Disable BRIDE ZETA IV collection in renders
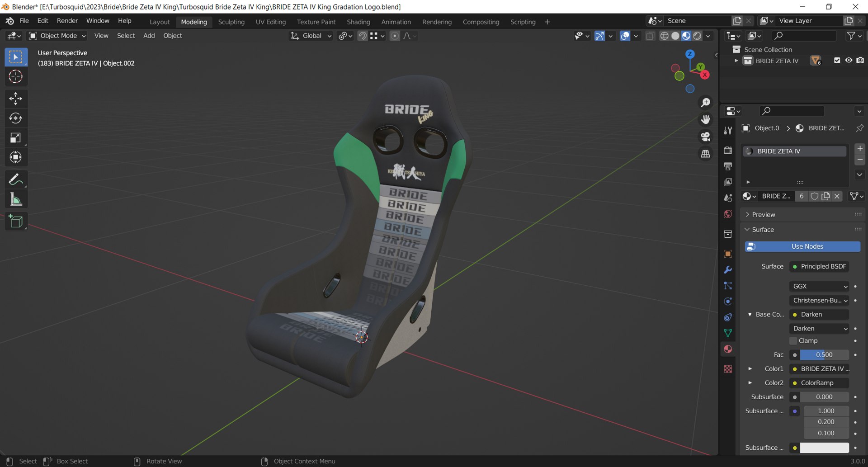Viewport: 868px width, 467px height. click(860, 61)
